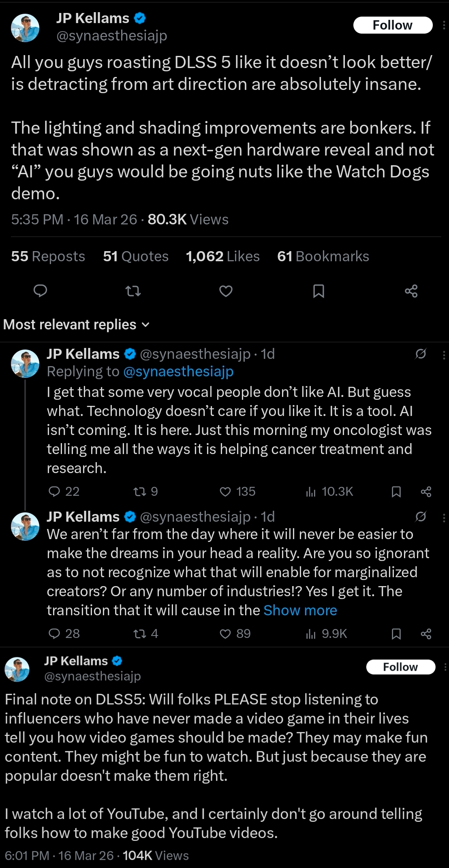449x868 pixels.
Task: Follow JP Kellams from top tweet
Action: [392, 25]
